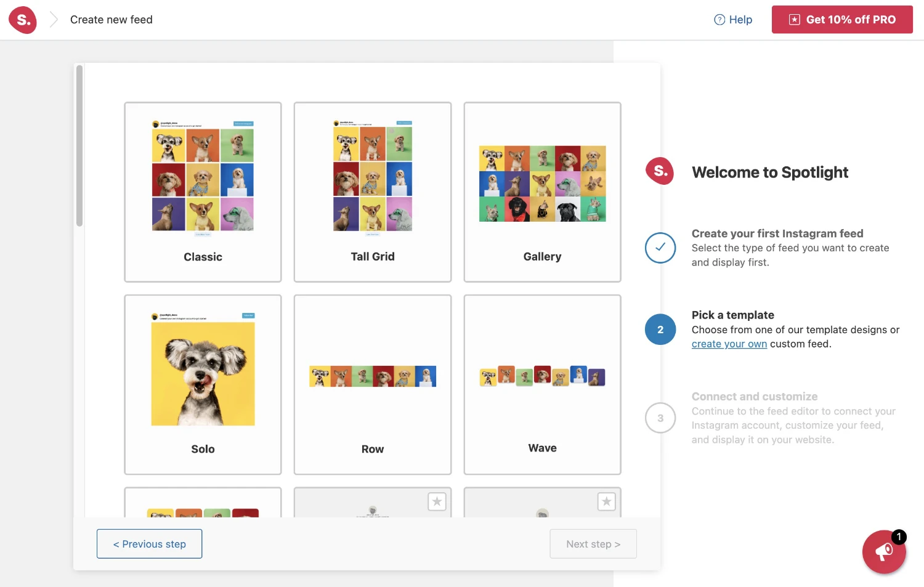Follow the "create your own" link
This screenshot has height=587, width=924.
coord(729,344)
